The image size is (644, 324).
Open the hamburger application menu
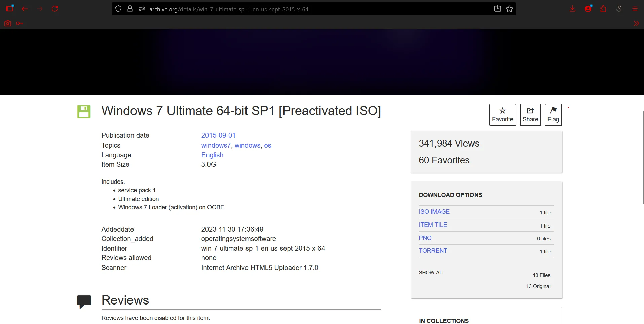coord(635,9)
